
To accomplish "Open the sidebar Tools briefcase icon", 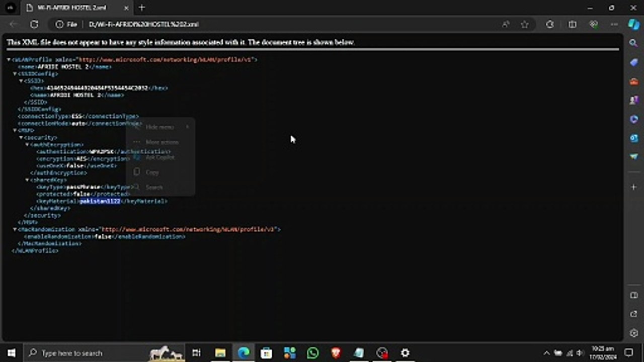I will click(633, 81).
